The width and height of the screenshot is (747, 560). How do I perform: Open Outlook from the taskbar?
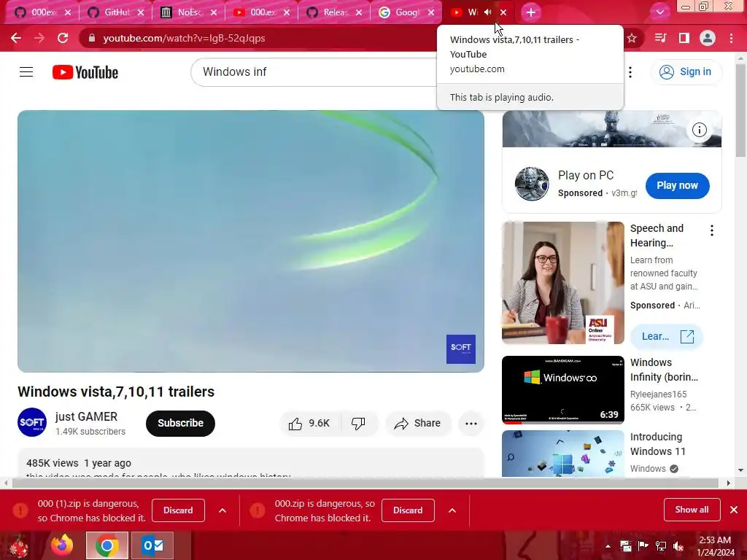(x=152, y=545)
